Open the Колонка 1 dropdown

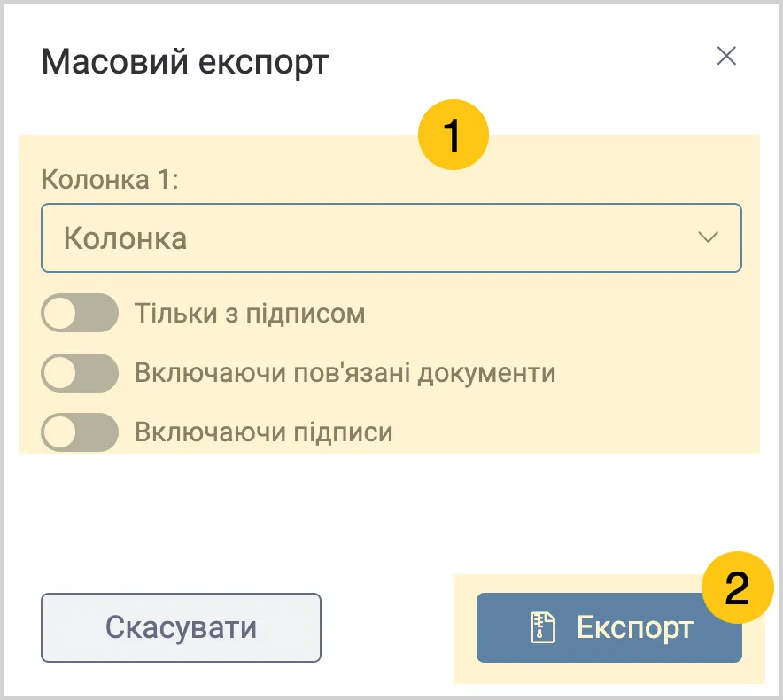pyautogui.click(x=391, y=237)
